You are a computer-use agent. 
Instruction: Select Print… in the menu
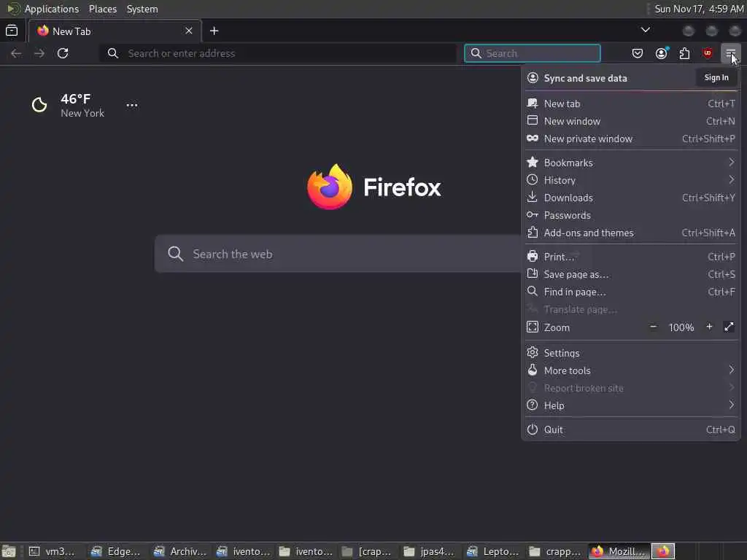pos(631,257)
